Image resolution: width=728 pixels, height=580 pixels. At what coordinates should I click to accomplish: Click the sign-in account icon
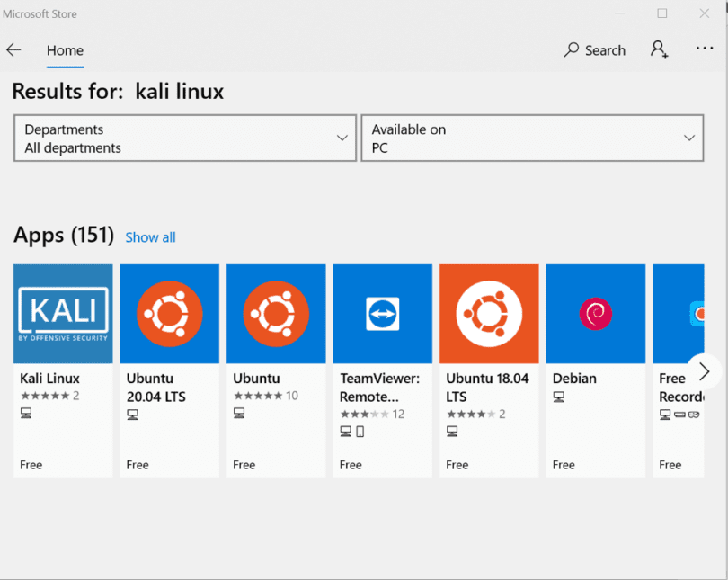659,49
